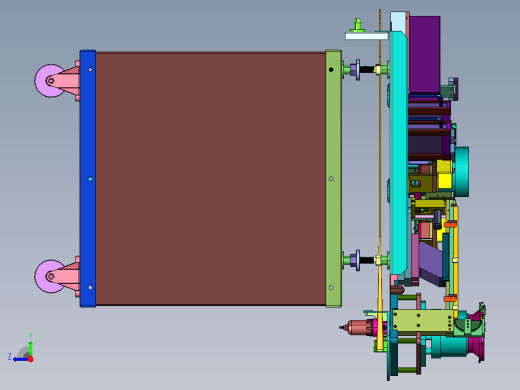Pick the teal cylinder at the bottom right
This screenshot has width=520, height=390.
click(x=449, y=347)
